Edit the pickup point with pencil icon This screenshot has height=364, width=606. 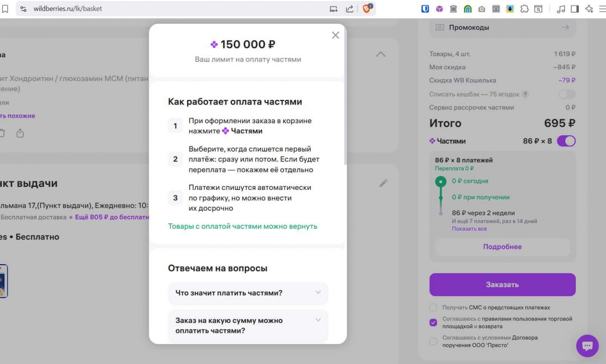[383, 183]
